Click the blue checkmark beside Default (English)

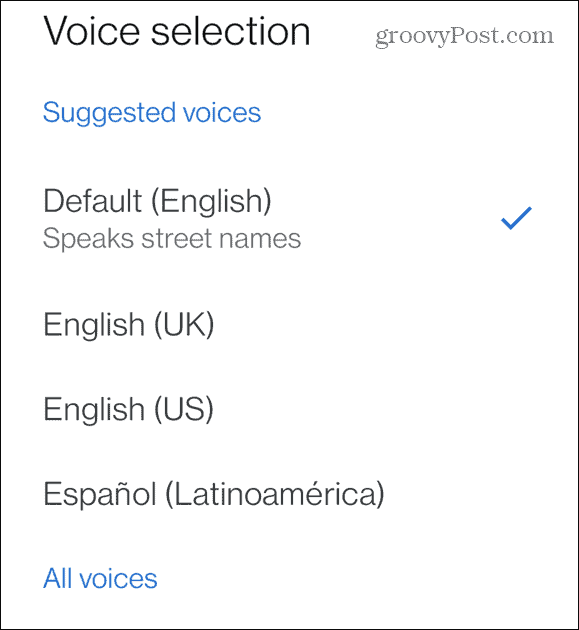pyautogui.click(x=516, y=218)
